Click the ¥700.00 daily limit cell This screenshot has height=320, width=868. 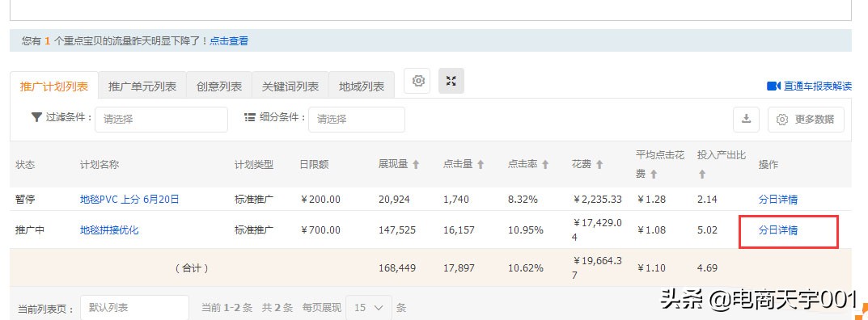(x=320, y=230)
